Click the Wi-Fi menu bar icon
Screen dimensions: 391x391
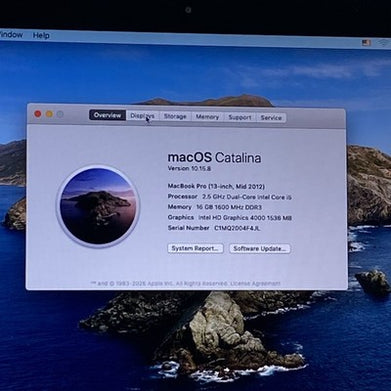click(384, 43)
